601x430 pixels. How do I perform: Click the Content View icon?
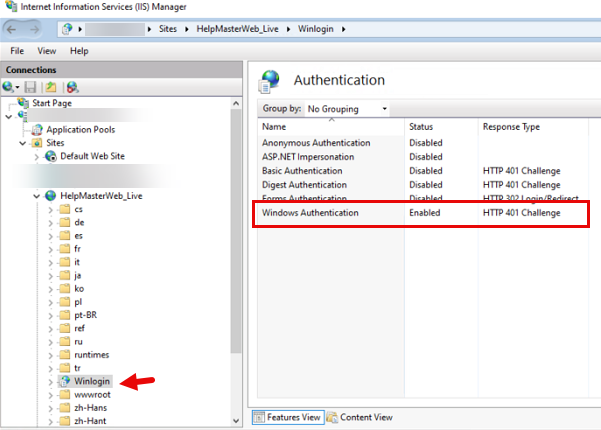coord(332,417)
